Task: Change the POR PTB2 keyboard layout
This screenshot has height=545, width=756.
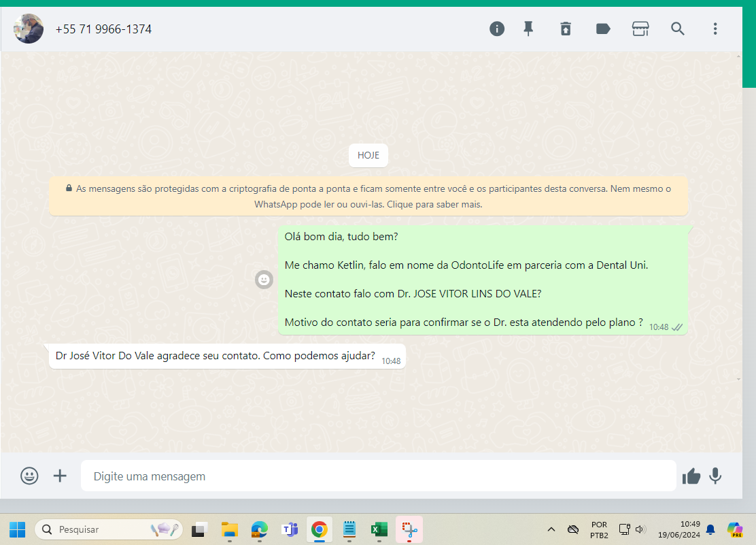Action: [600, 529]
